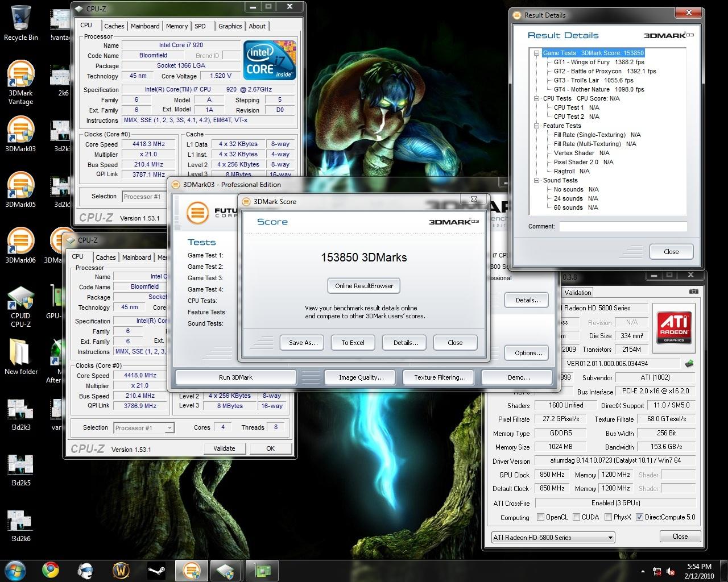Switch to SPD tab in upper CPU-Z window
This screenshot has height=582, width=728.
200,26
